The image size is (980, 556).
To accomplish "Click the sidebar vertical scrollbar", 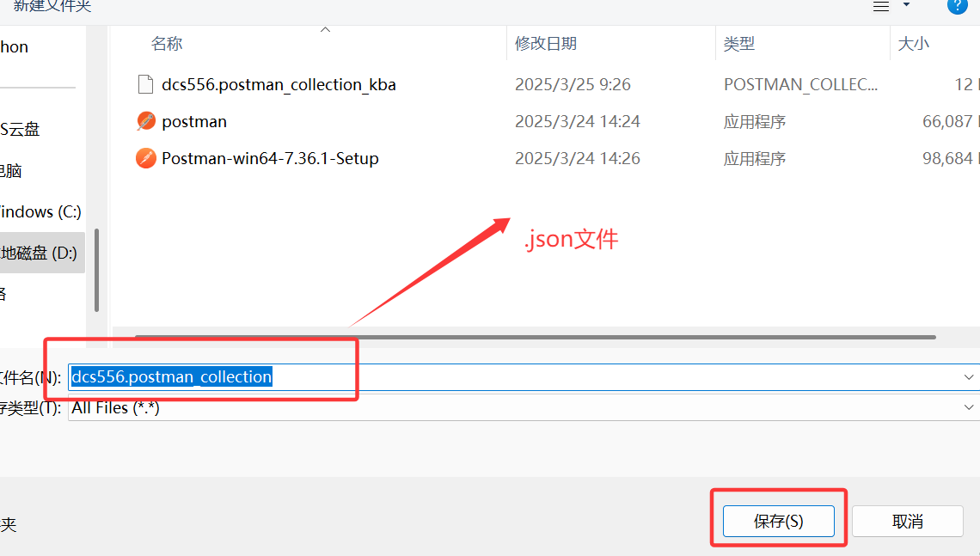I will click(96, 270).
